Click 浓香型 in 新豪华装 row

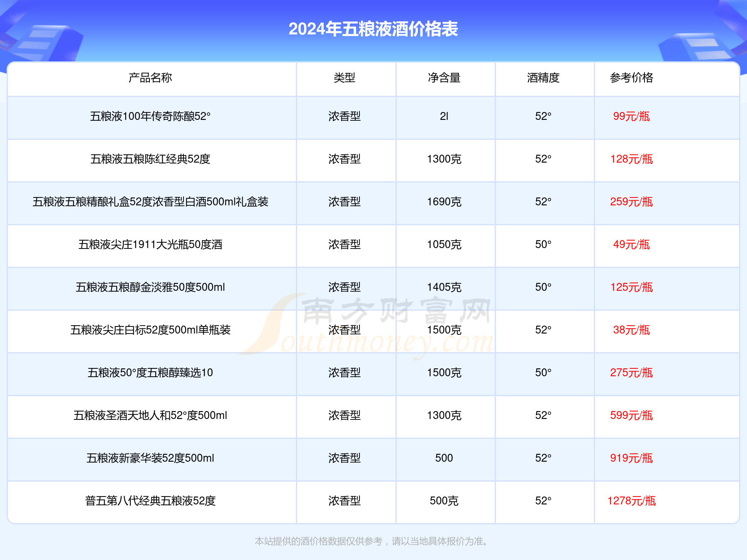pyautogui.click(x=344, y=458)
